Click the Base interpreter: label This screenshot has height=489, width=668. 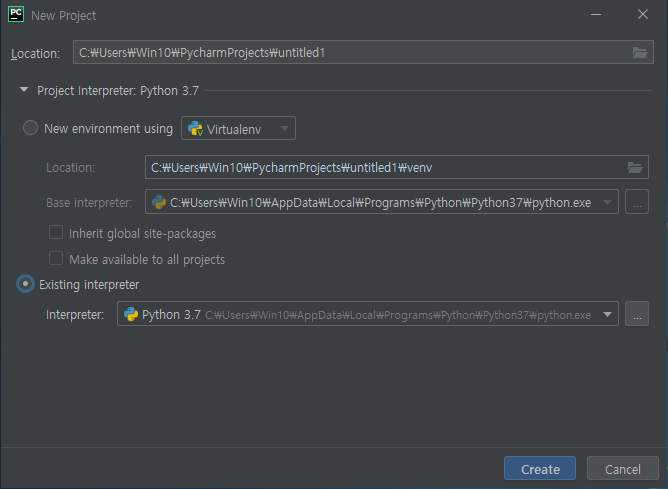(89, 203)
